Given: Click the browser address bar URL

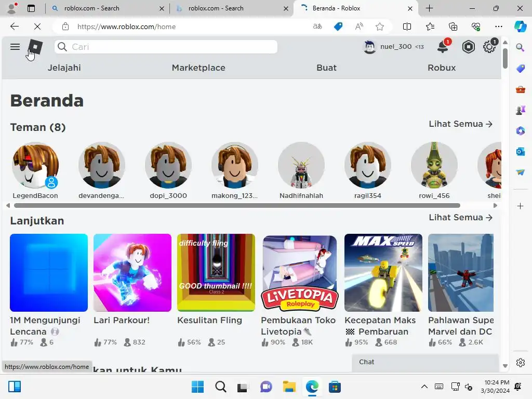Looking at the screenshot, I should pos(126,26).
